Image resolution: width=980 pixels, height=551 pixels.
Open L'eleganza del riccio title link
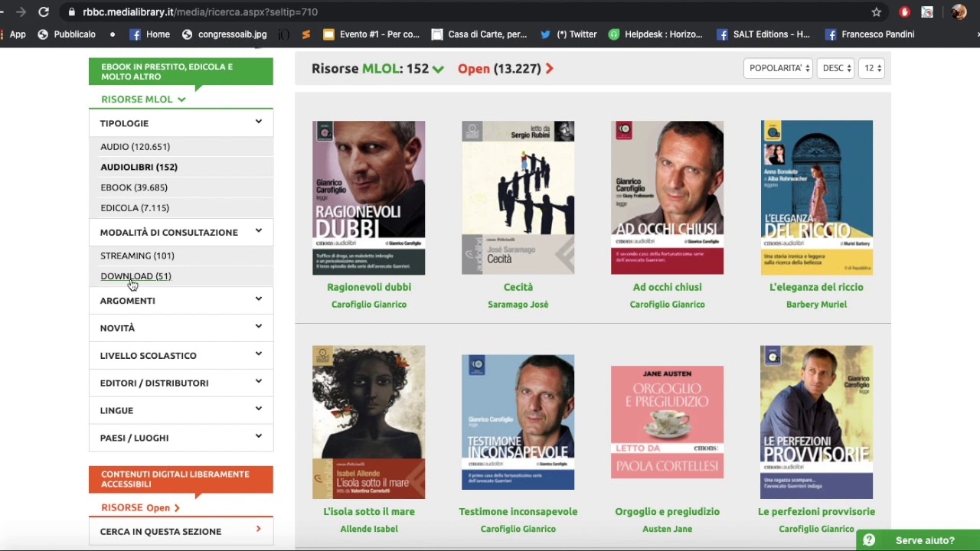(816, 287)
